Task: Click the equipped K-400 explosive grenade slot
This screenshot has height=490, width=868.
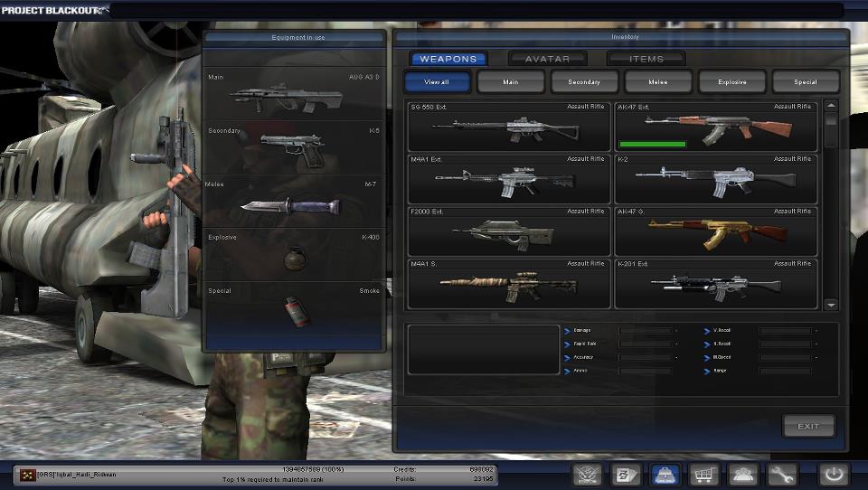Action: click(294, 255)
